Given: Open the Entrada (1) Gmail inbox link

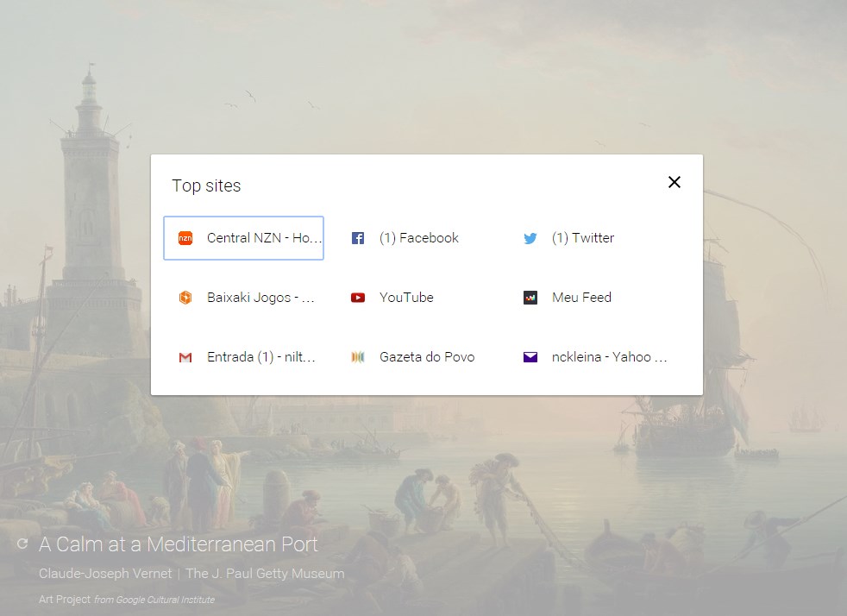Looking at the screenshot, I should [243, 357].
